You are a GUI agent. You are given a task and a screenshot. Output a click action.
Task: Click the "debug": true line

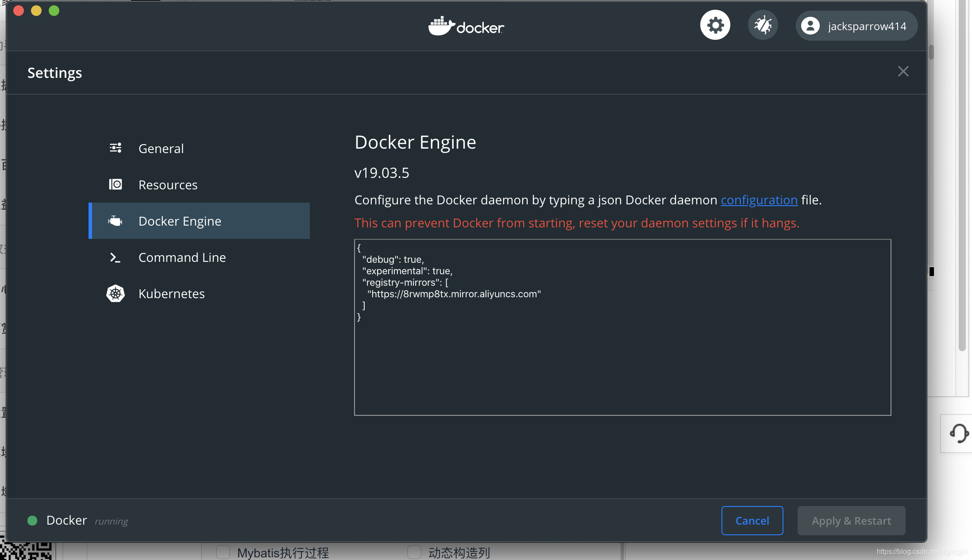tap(393, 260)
